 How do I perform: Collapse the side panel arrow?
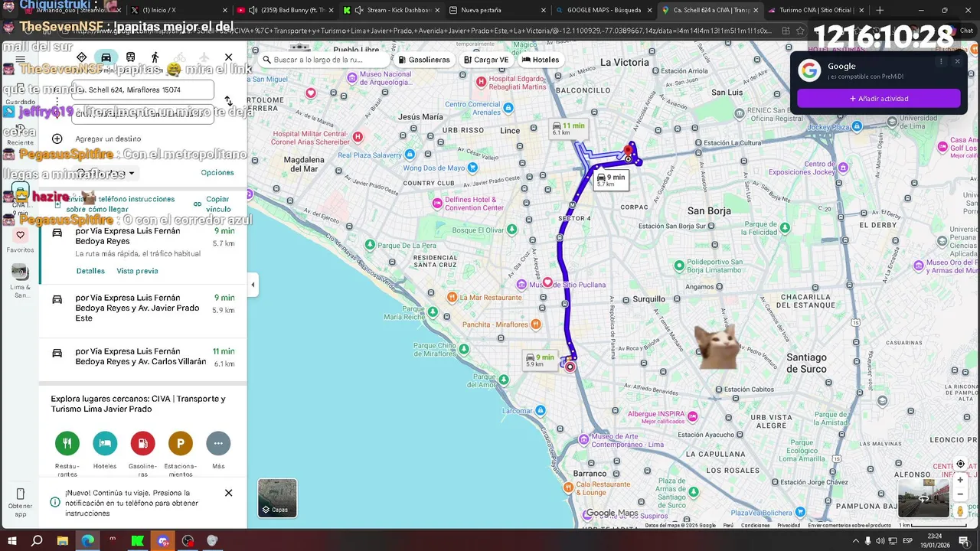[x=253, y=285]
